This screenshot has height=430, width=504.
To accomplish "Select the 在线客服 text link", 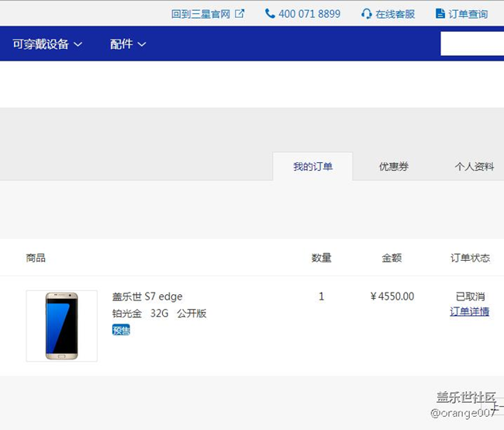I will coord(395,14).
